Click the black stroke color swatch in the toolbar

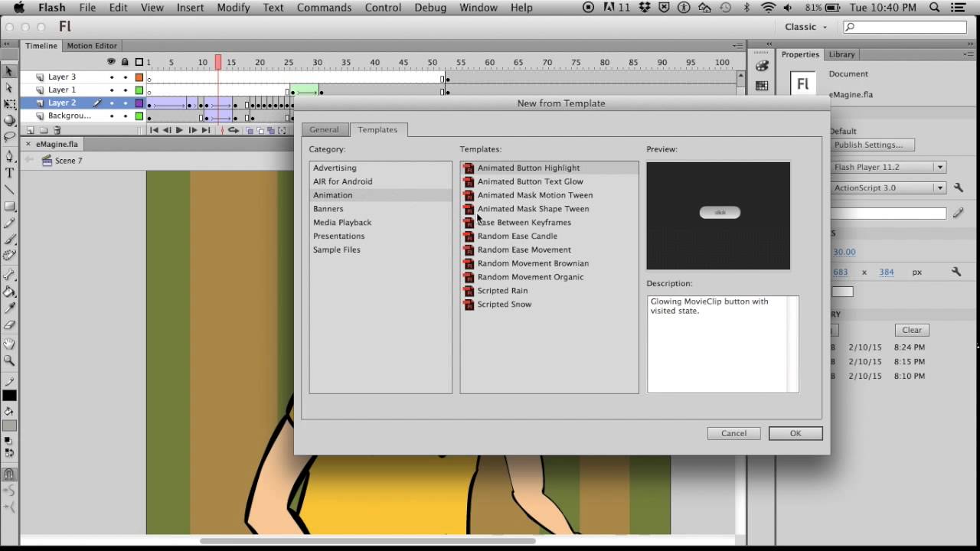click(9, 396)
